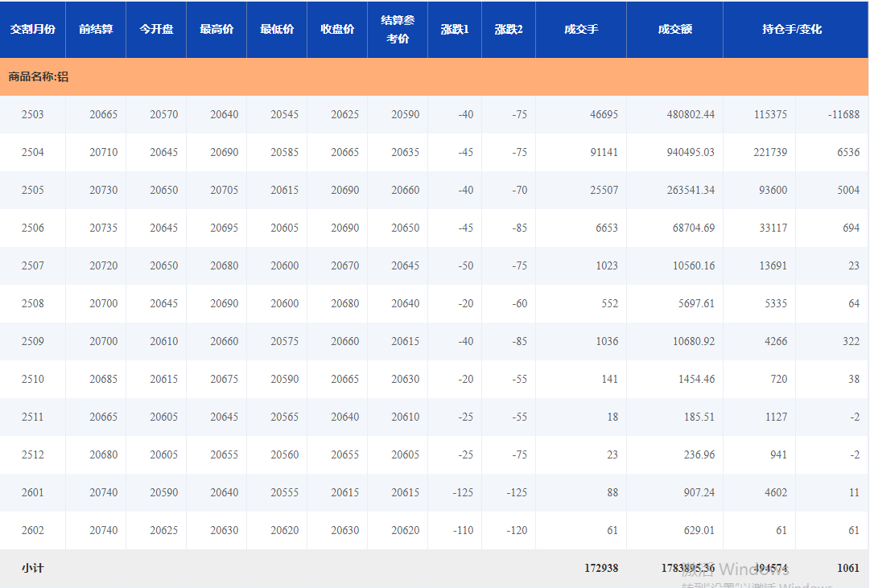Screen dimensions: 870x588
Task: Click the 2504 delivery month cell
Action: [x=33, y=152]
